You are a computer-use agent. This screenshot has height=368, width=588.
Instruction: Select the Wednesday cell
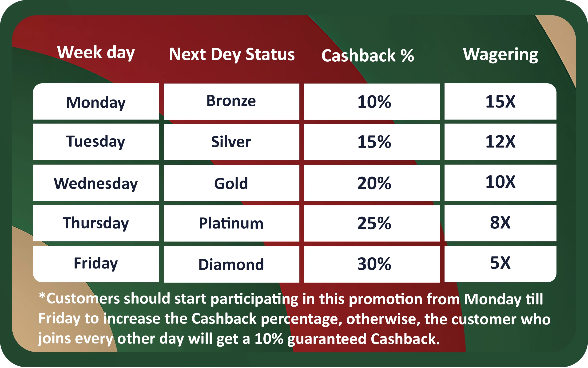[96, 183]
